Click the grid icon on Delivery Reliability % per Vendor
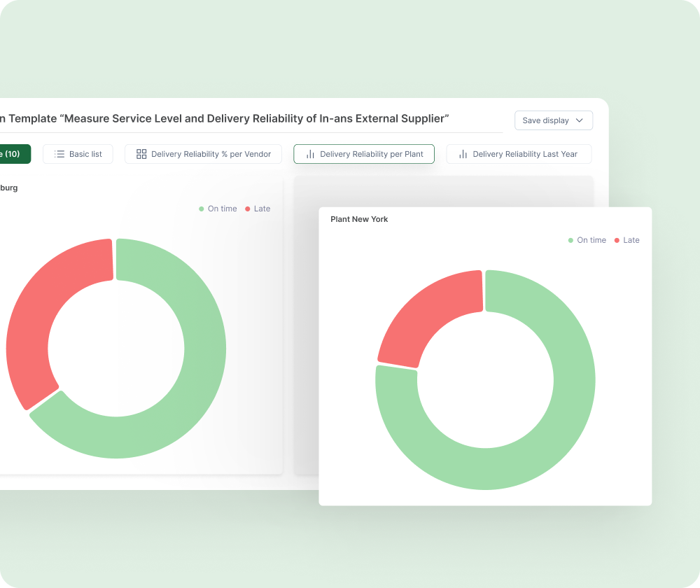The width and height of the screenshot is (700, 588). click(141, 154)
